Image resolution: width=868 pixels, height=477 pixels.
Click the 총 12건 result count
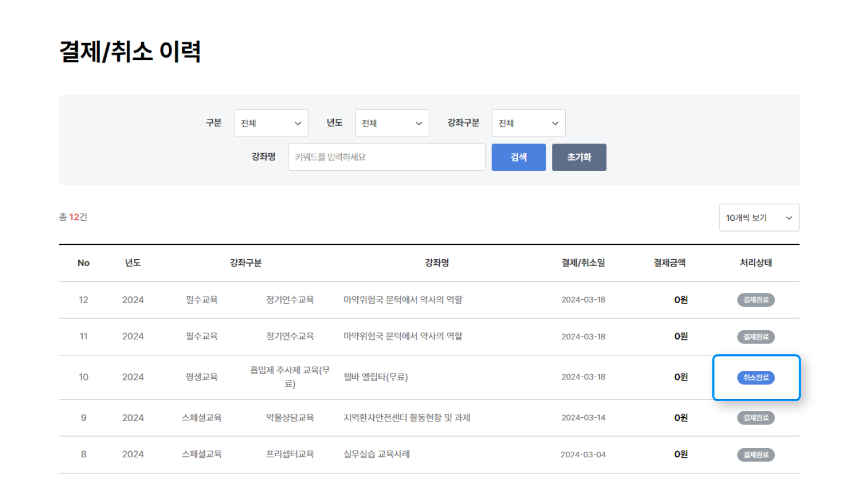click(73, 217)
